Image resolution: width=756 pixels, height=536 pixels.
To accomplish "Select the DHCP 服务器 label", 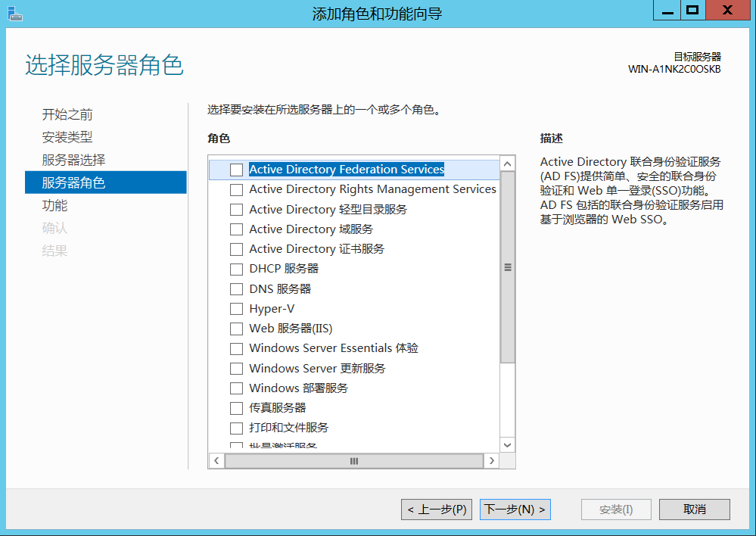I will coord(284,269).
